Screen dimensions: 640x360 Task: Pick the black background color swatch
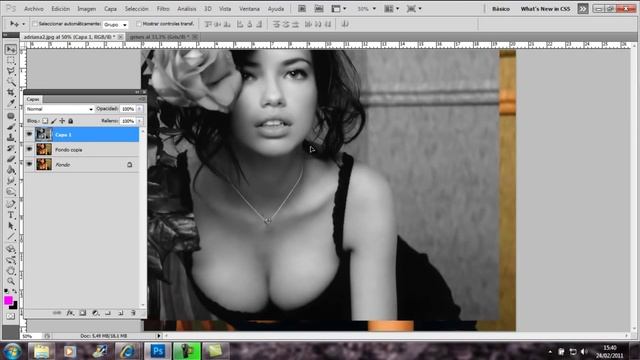[14, 305]
